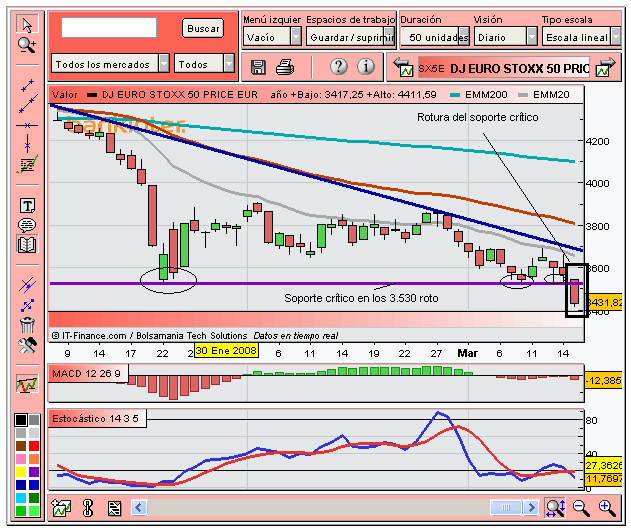Pick the dark green color swatch
631x530 pixels.
pyautogui.click(x=34, y=498)
